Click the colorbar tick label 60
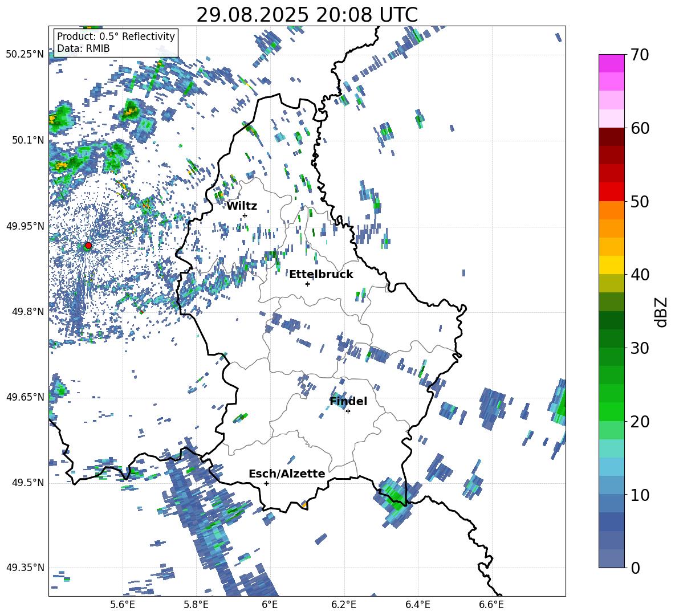The height and width of the screenshot is (616, 675). 640,128
